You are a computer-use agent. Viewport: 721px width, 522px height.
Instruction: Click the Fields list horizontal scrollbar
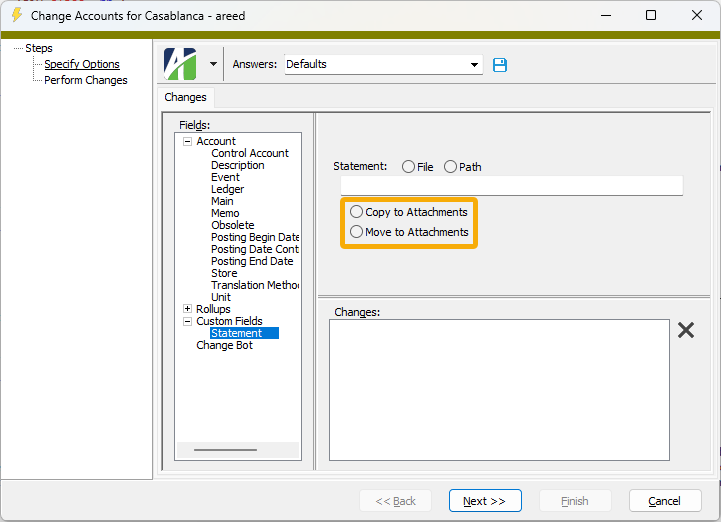(x=225, y=450)
